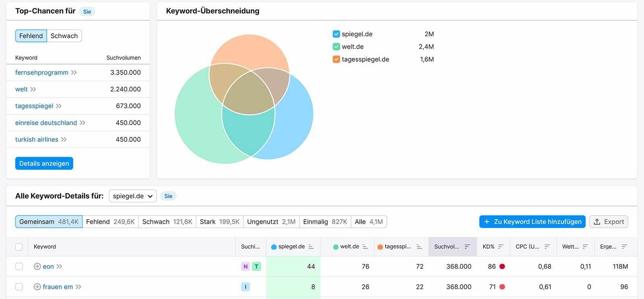
Task: Switch to Gemeinsam 481,4K tab
Action: tap(49, 222)
